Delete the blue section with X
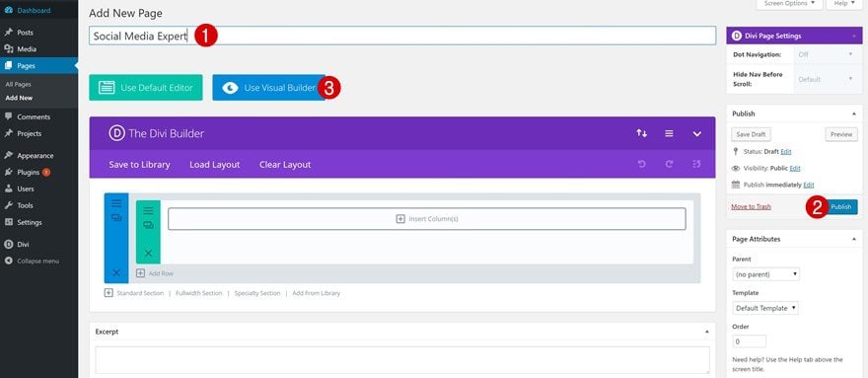868x378 pixels. click(x=116, y=272)
